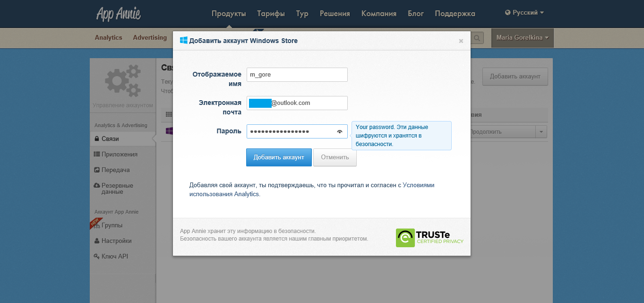Switch to the Analytics tab

coord(108,38)
